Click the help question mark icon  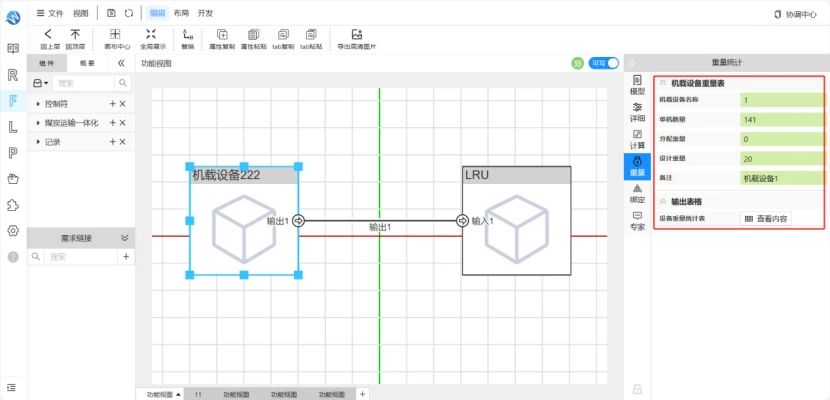tap(13, 257)
